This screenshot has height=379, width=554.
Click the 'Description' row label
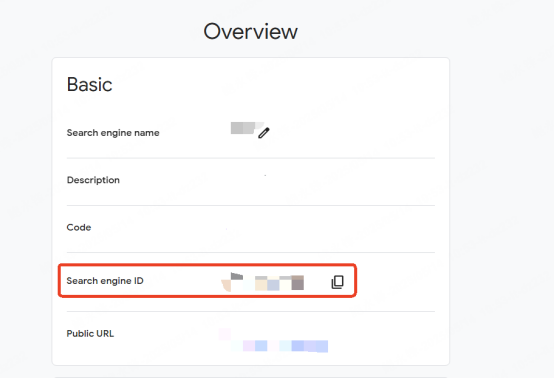coord(93,180)
